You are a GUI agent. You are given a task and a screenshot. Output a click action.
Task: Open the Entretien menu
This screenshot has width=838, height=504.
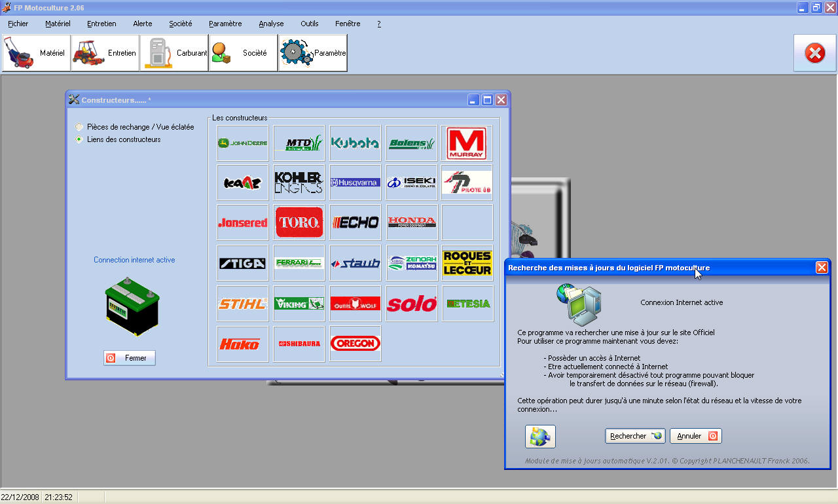click(101, 24)
